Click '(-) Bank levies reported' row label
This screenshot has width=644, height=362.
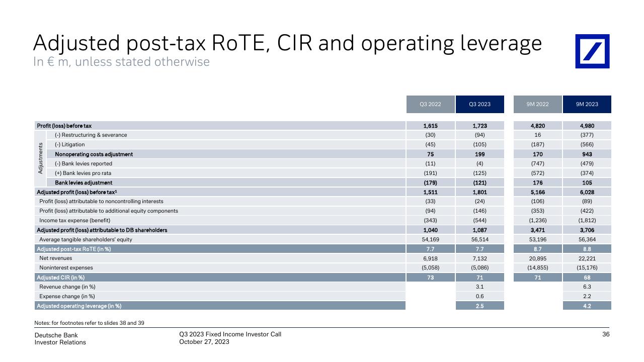pyautogui.click(x=84, y=163)
